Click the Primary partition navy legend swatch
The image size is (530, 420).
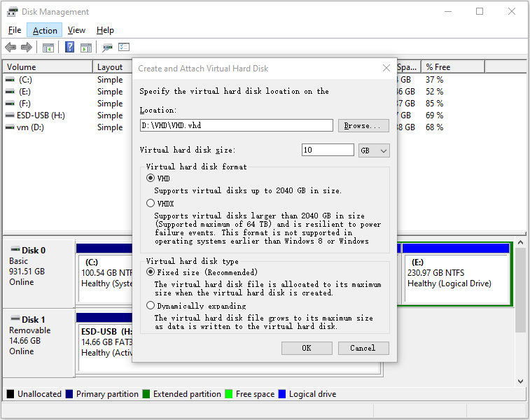[x=69, y=394]
